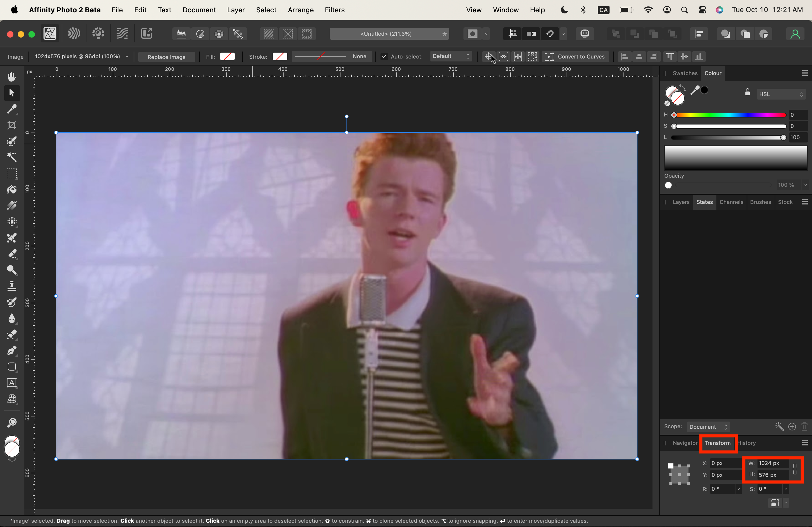
Task: Select the Rectangular Marquee tool
Action: click(12, 174)
